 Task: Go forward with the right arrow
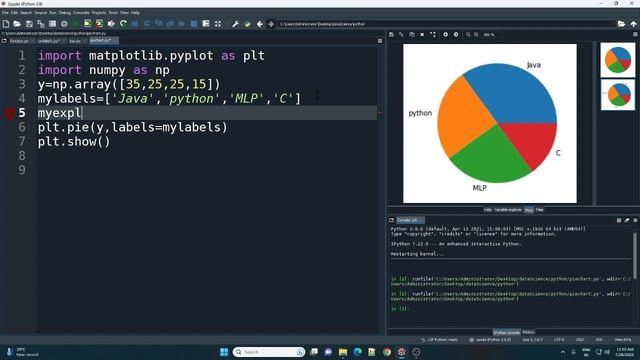271,24
